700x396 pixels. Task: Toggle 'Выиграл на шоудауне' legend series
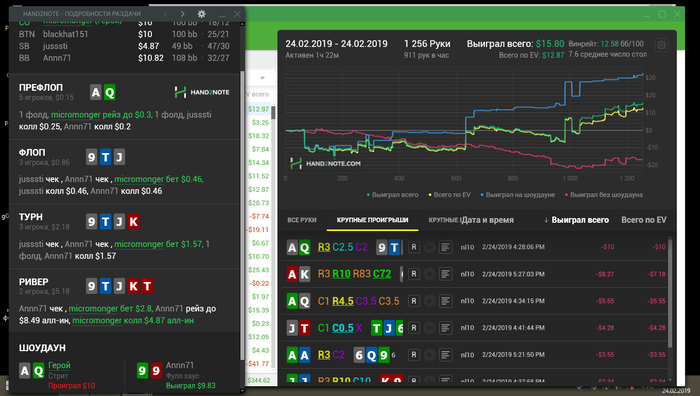518,195
